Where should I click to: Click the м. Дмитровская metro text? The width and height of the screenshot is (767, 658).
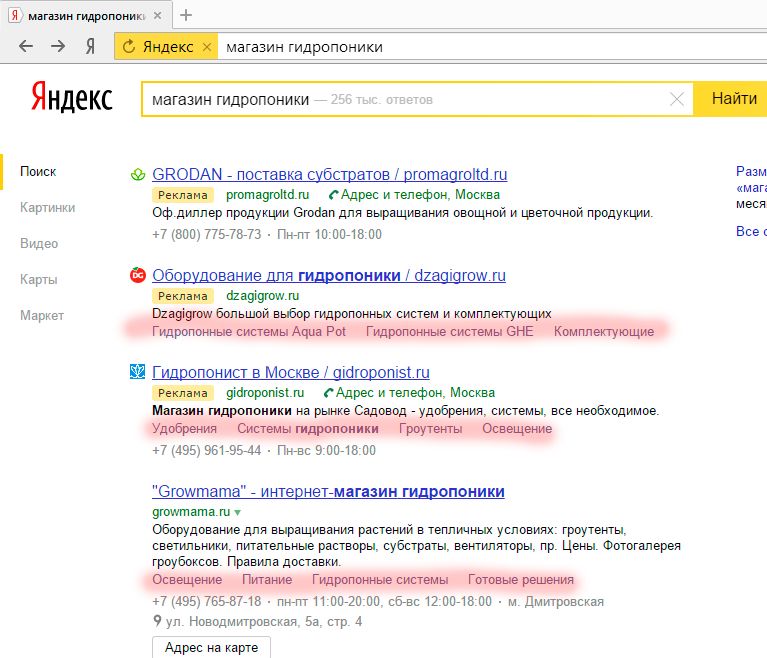(x=556, y=601)
